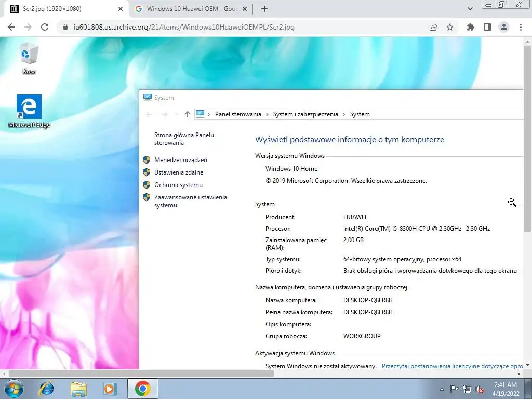This screenshot has height=399, width=532.
Task: Click the address bar URL
Action: (x=184, y=27)
